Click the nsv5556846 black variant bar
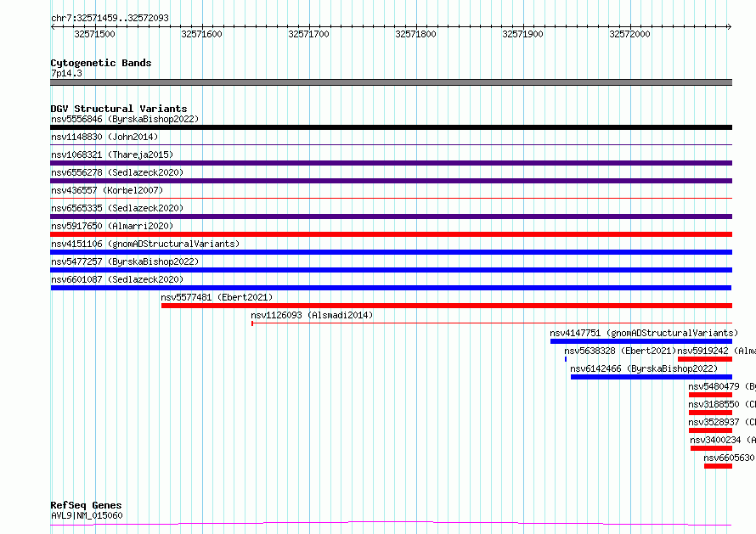This screenshot has width=756, height=534. (x=391, y=127)
